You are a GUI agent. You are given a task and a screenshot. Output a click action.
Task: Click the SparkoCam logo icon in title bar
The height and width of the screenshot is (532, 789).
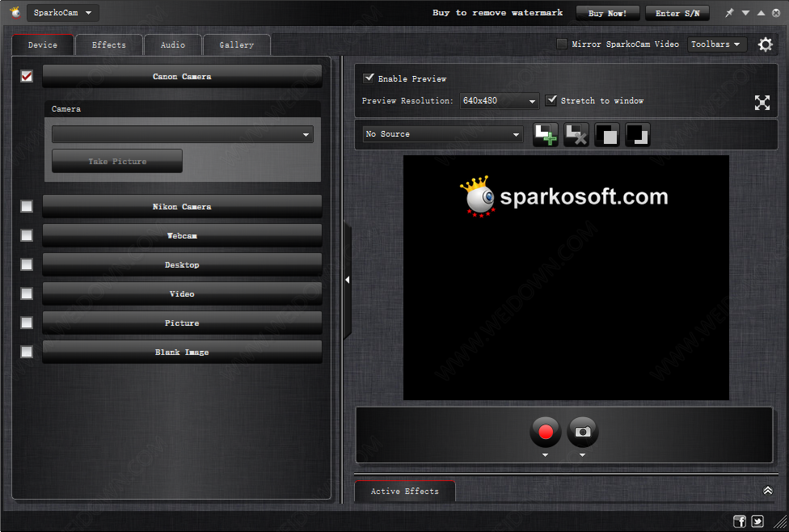pyautogui.click(x=15, y=13)
